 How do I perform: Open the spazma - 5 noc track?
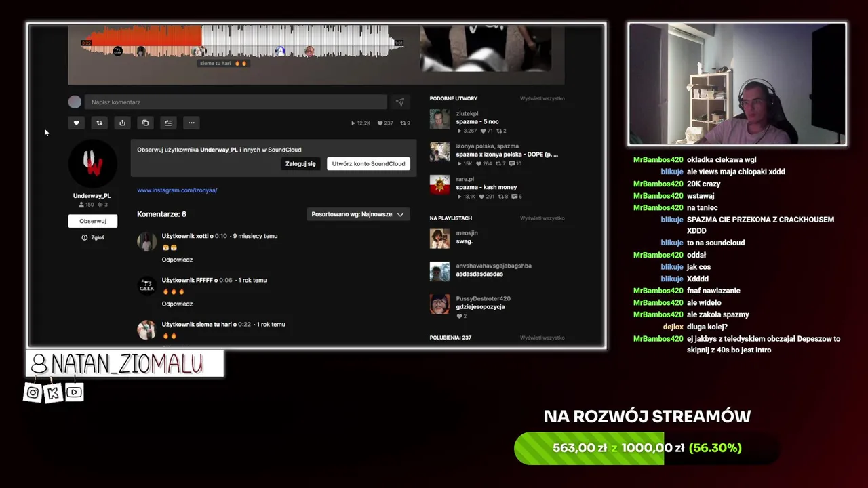click(477, 122)
